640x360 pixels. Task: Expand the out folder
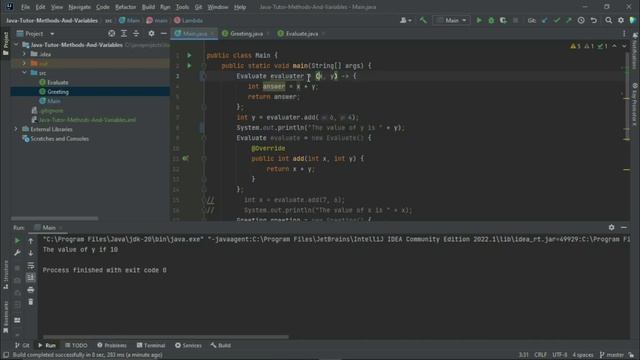pos(24,63)
